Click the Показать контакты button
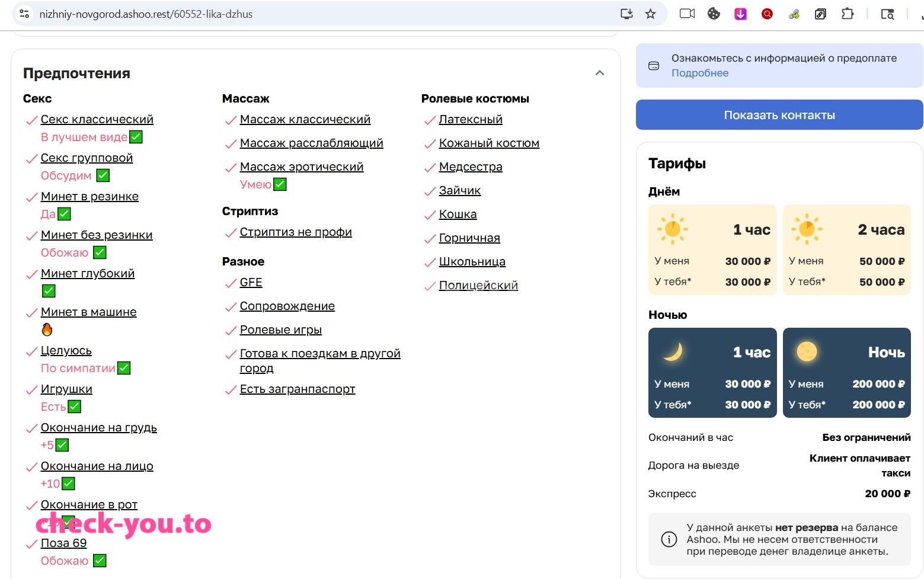924x579 pixels. [779, 115]
